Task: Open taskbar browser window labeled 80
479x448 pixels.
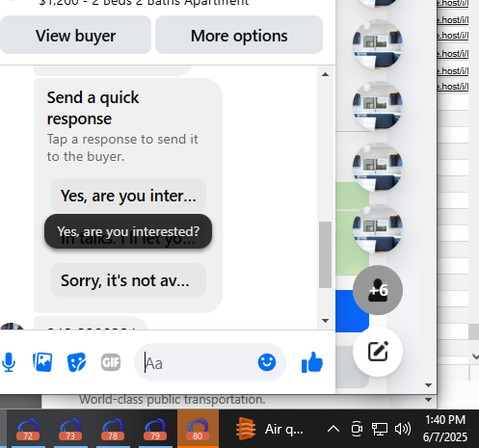Action: [198, 430]
